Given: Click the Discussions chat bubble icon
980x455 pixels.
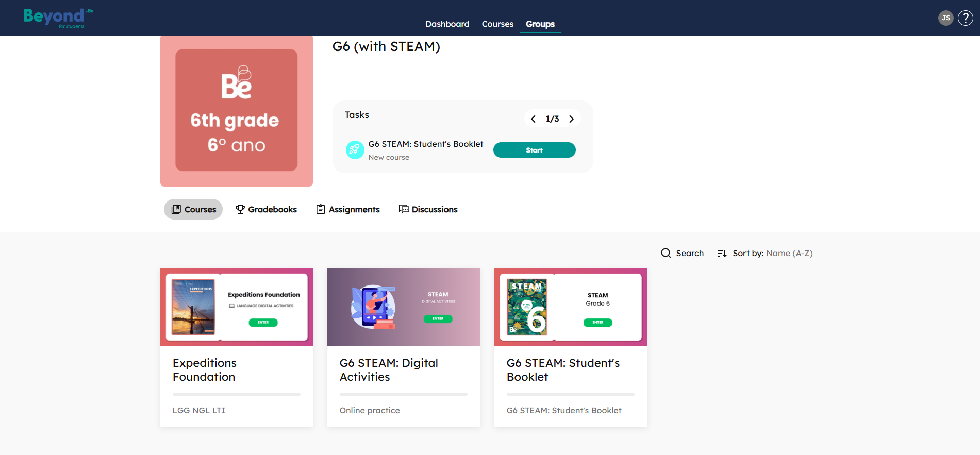Looking at the screenshot, I should pyautogui.click(x=404, y=209).
